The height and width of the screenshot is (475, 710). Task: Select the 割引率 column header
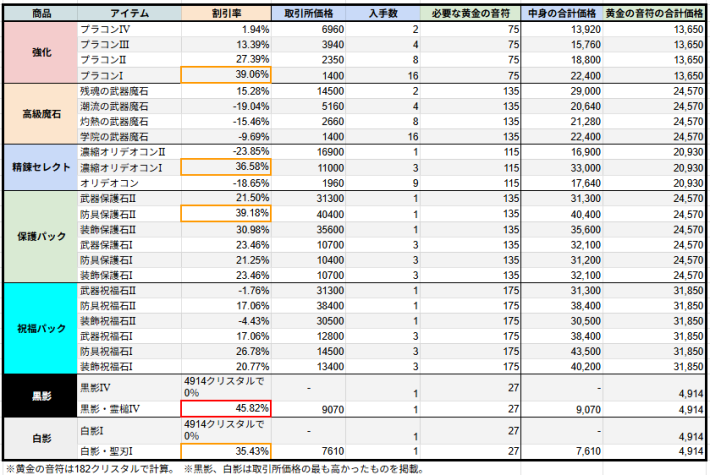pos(226,14)
